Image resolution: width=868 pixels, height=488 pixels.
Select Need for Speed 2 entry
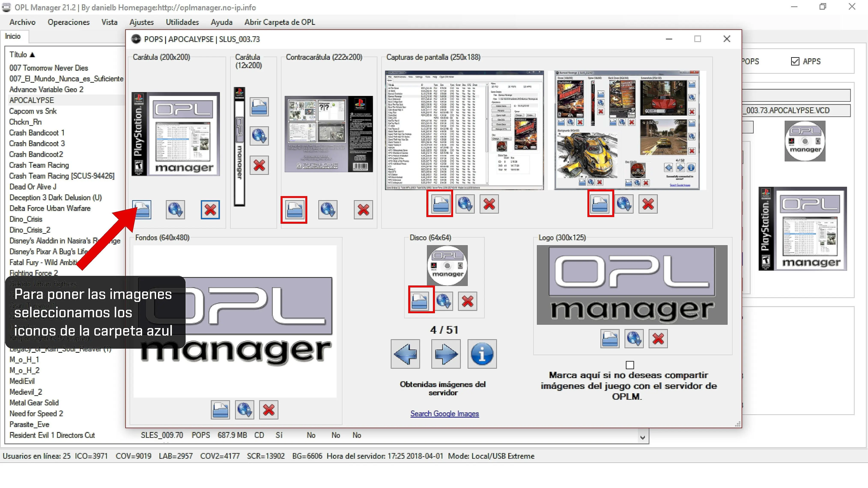[x=36, y=413]
